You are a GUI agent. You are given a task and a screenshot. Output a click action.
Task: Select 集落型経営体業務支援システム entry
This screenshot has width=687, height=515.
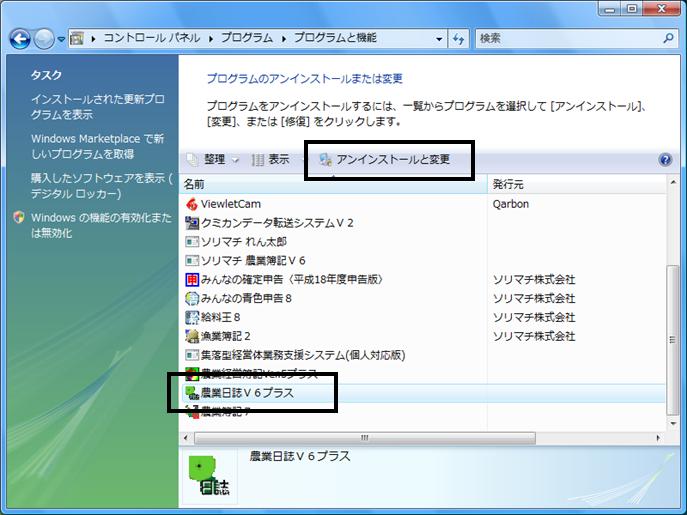[303, 355]
